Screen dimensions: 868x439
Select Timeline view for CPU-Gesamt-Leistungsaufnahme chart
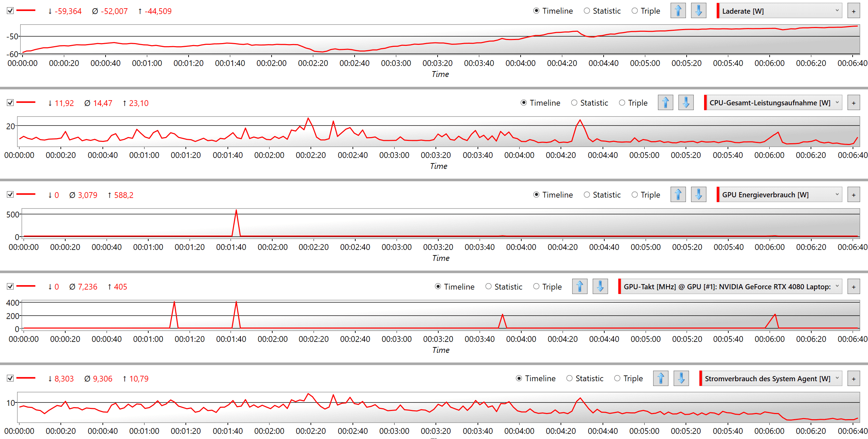tap(540, 103)
